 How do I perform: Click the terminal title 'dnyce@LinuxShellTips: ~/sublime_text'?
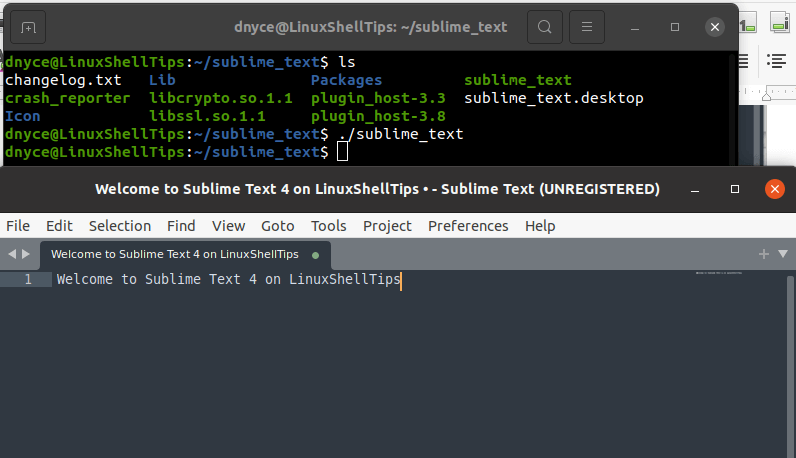tap(371, 27)
